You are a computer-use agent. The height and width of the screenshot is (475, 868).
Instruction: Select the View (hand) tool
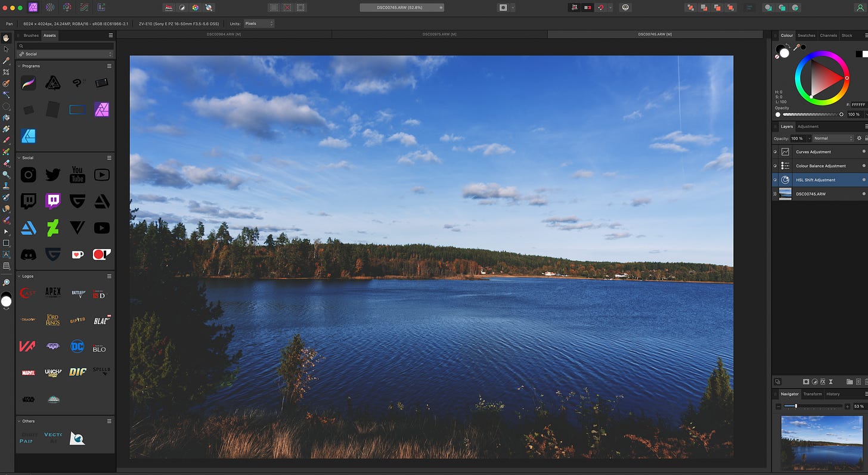tap(7, 38)
